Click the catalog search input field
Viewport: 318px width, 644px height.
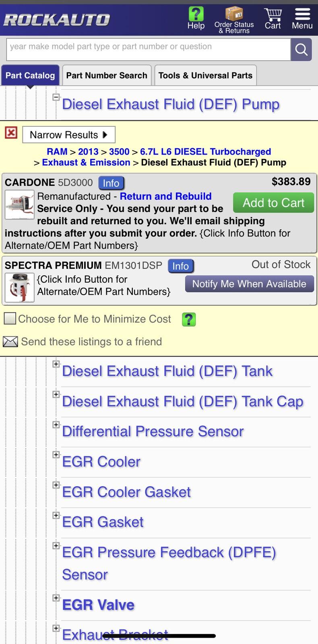click(149, 50)
